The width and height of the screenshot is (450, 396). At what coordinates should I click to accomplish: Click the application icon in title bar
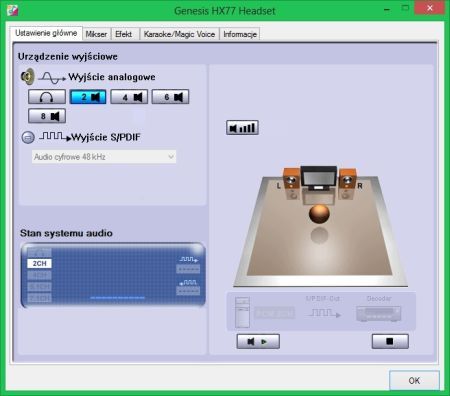click(12, 10)
